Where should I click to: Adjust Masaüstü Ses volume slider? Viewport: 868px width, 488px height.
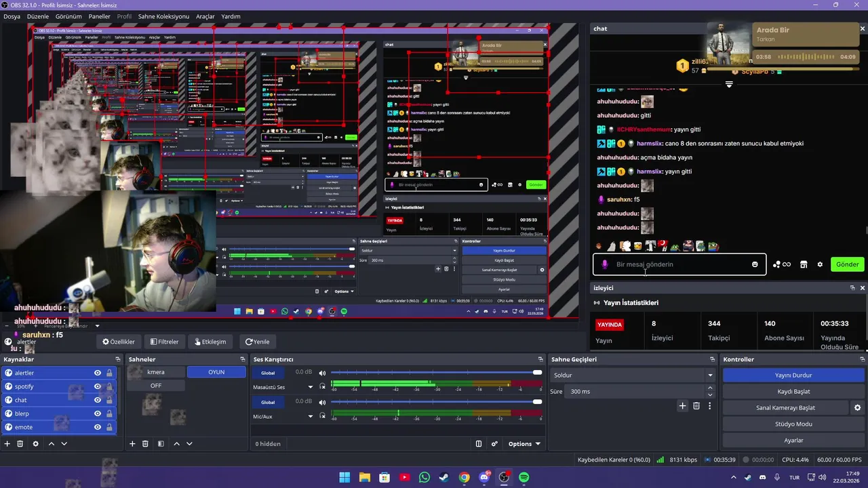[435, 373]
